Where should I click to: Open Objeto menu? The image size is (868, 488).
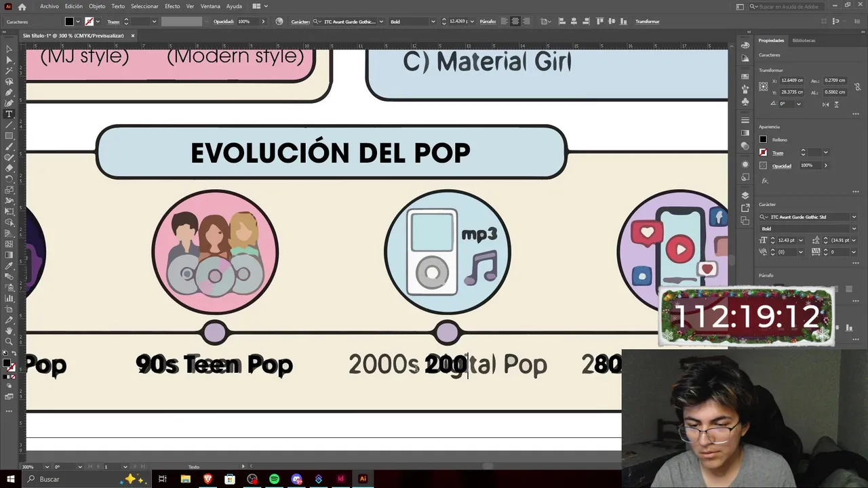pos(97,6)
